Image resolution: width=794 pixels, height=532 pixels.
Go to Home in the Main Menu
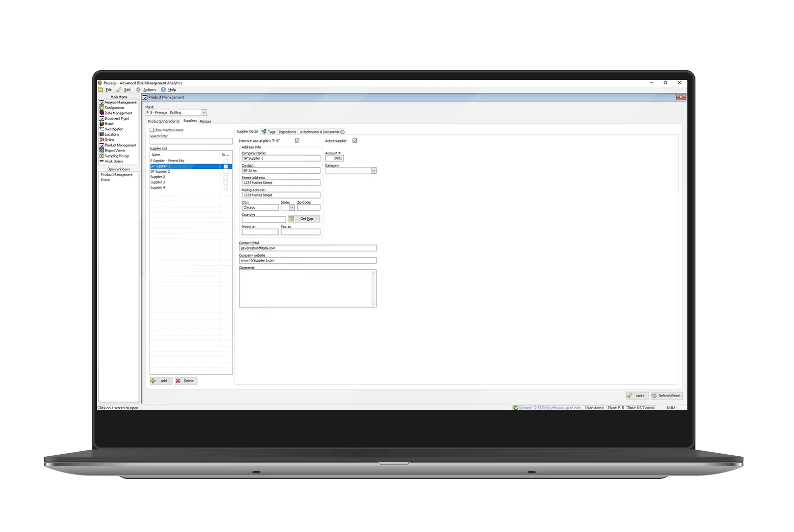point(107,124)
